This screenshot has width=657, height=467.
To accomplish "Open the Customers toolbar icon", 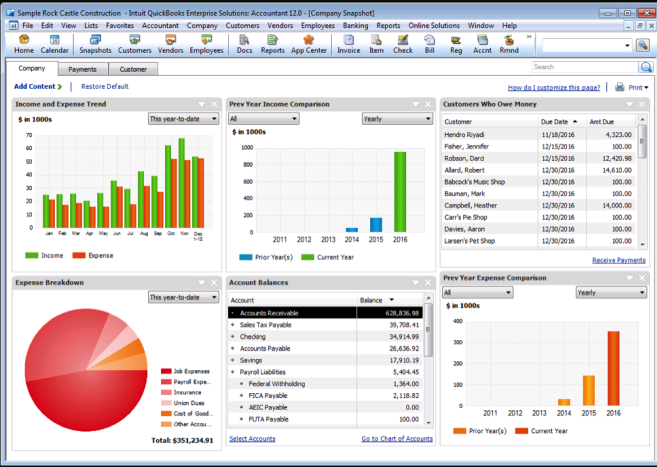I will pos(135,44).
